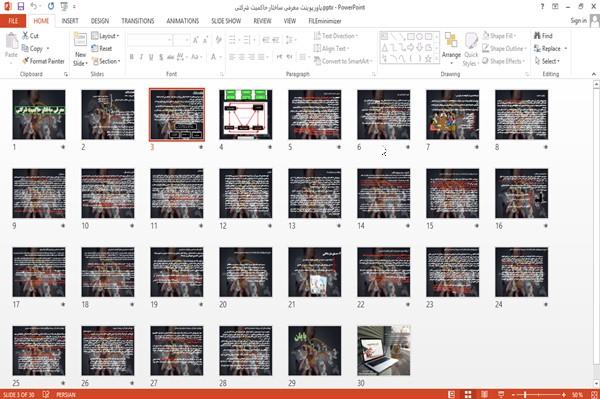Switch to the SLIDE SHOW tab
This screenshot has width=600, height=399.
(226, 21)
